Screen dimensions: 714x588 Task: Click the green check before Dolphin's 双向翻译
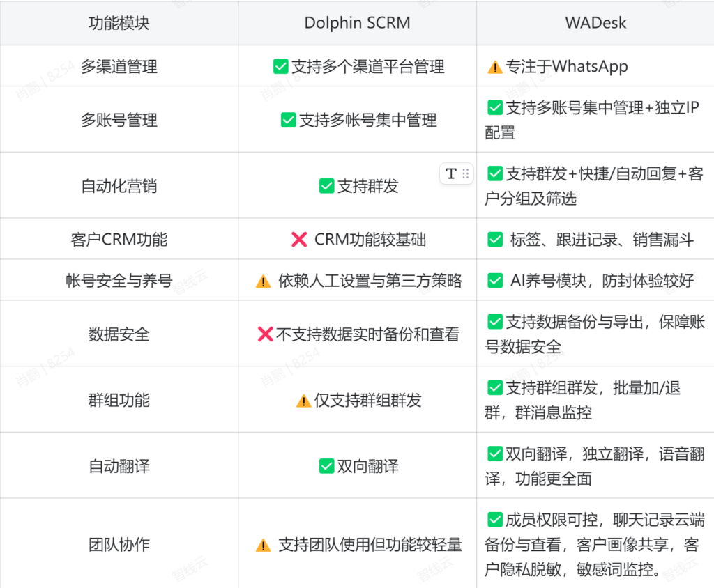tap(326, 466)
